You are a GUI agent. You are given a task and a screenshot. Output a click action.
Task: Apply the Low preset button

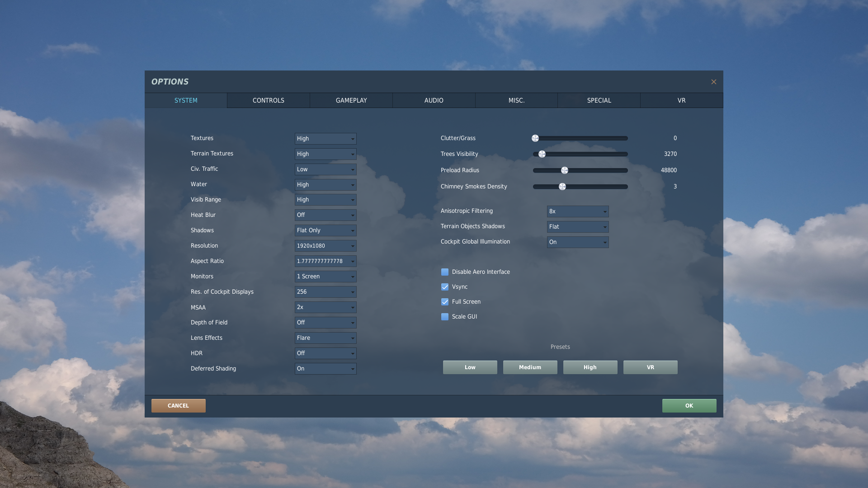470,367
